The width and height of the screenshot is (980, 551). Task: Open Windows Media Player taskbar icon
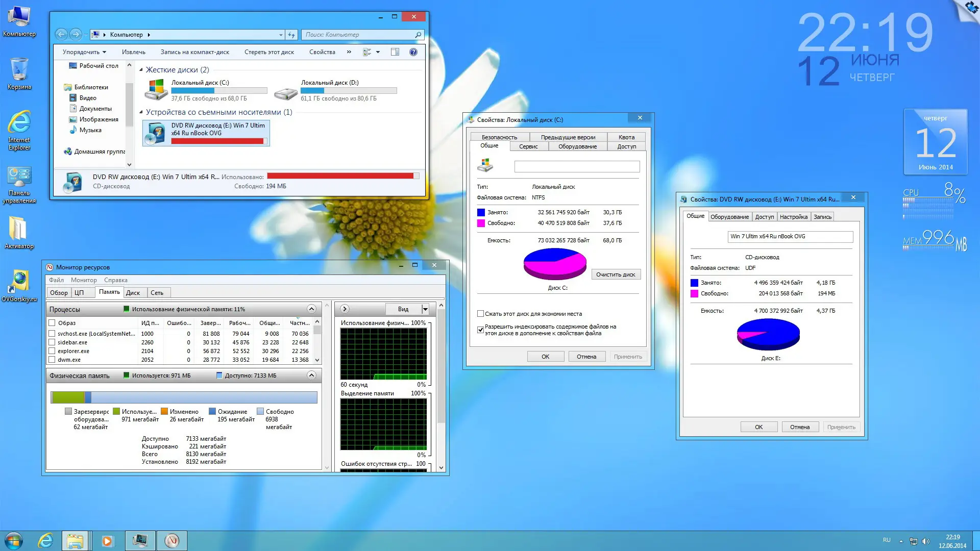107,540
